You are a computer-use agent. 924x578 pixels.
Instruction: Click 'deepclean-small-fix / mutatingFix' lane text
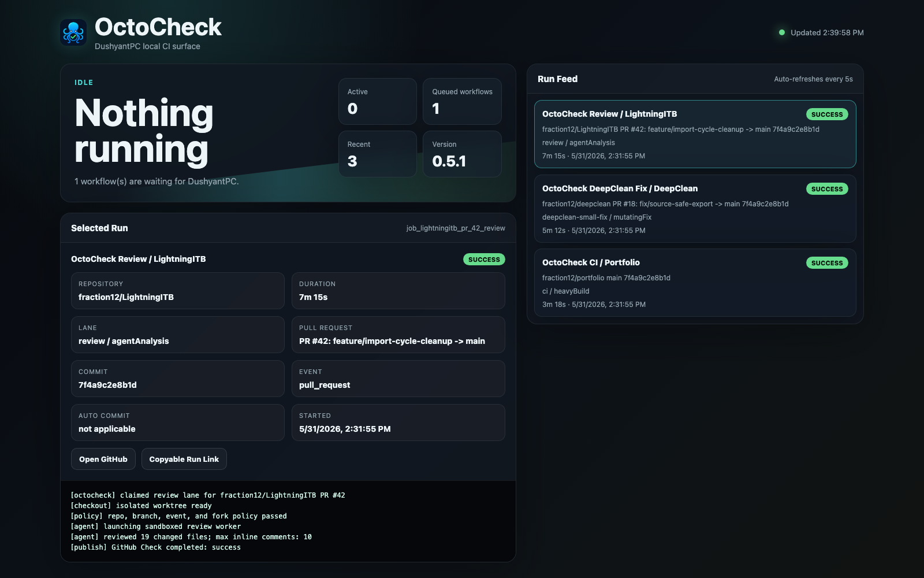pos(597,217)
